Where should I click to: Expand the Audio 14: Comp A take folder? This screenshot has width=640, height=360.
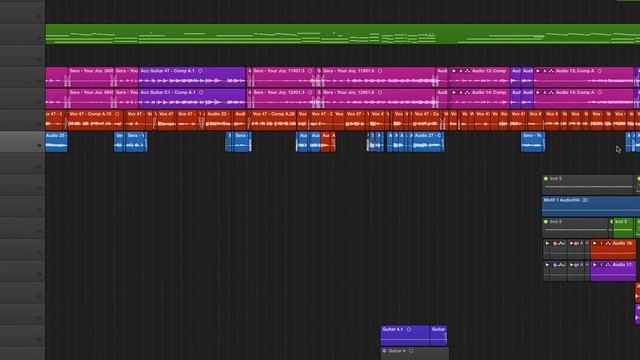pyautogui.click(x=538, y=93)
